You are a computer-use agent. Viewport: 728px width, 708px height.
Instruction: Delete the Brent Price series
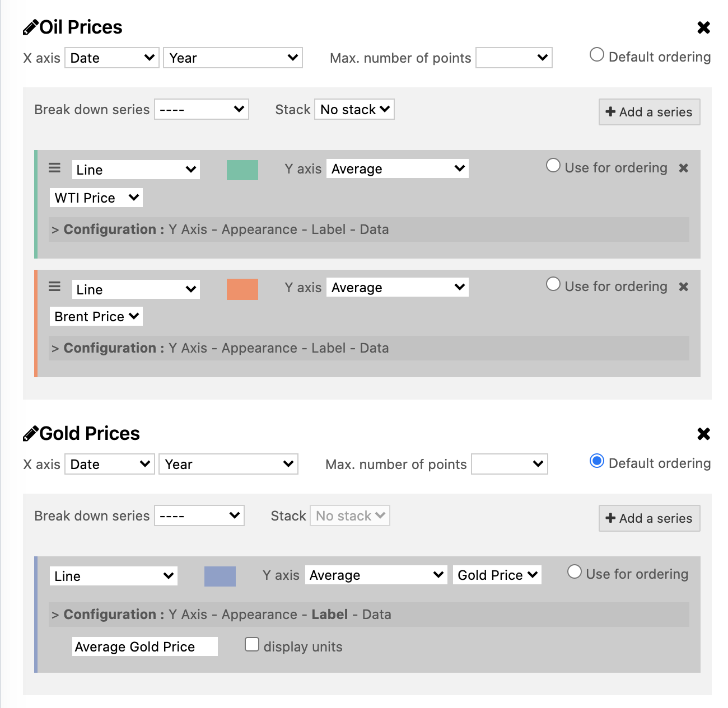pos(683,287)
